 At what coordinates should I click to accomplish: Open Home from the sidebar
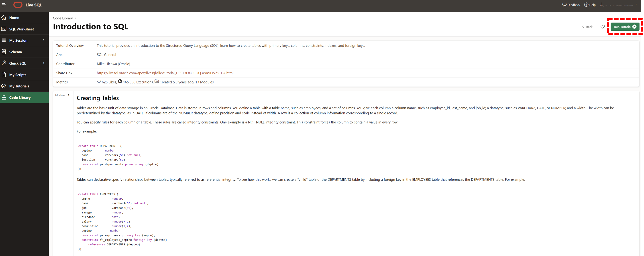pyautogui.click(x=14, y=18)
